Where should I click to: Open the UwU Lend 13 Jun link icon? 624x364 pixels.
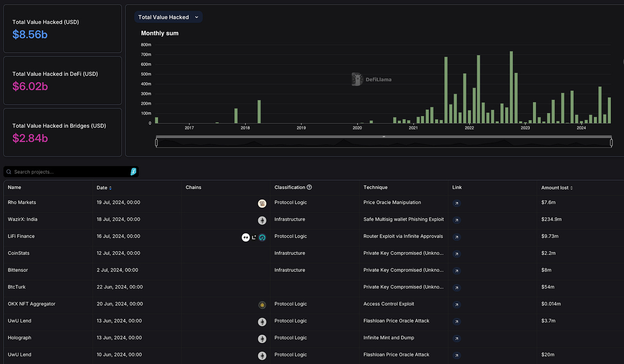(x=457, y=322)
